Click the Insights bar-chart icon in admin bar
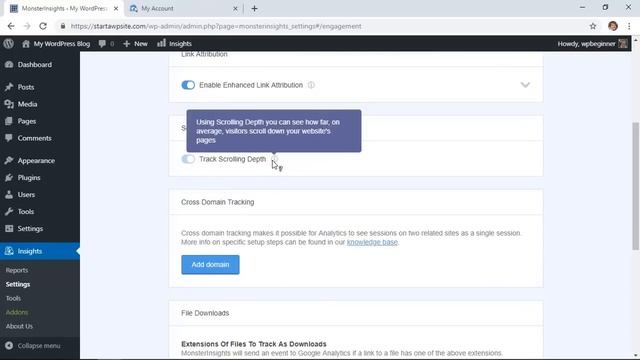The width and height of the screenshot is (640, 360). (x=162, y=43)
